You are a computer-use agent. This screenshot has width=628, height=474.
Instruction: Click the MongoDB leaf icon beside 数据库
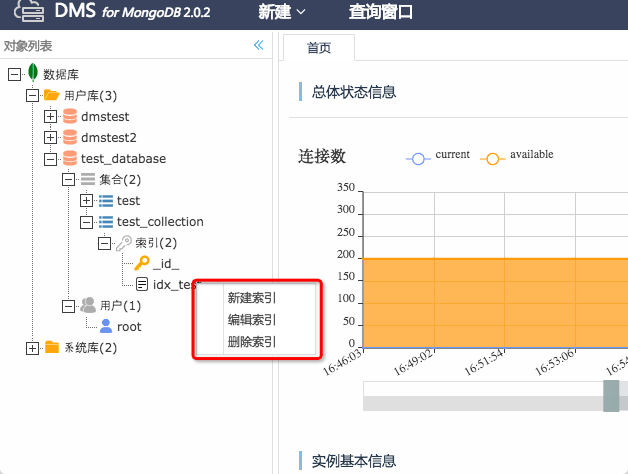[x=33, y=73]
